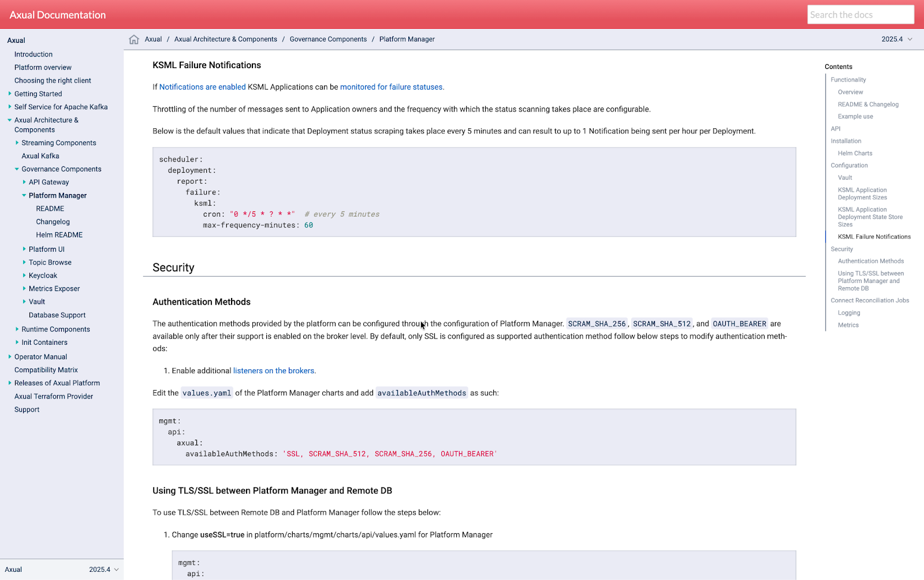The height and width of the screenshot is (580, 924).
Task: Follow listeners on the brokers link
Action: pyautogui.click(x=274, y=371)
